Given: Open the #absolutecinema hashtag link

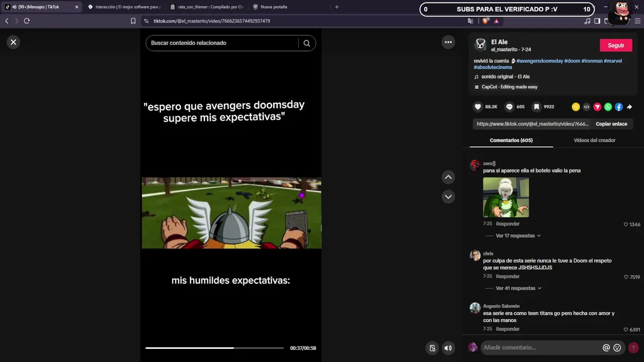Looking at the screenshot, I should pyautogui.click(x=493, y=67).
